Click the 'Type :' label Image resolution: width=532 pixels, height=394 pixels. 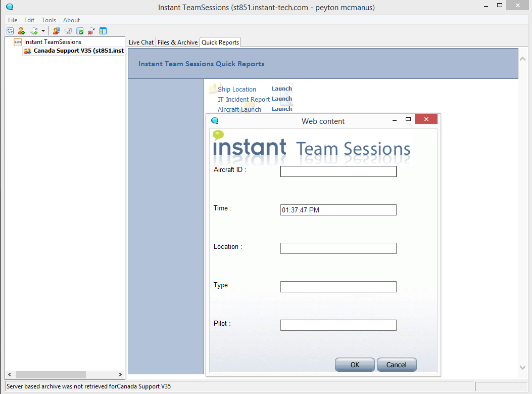(223, 285)
